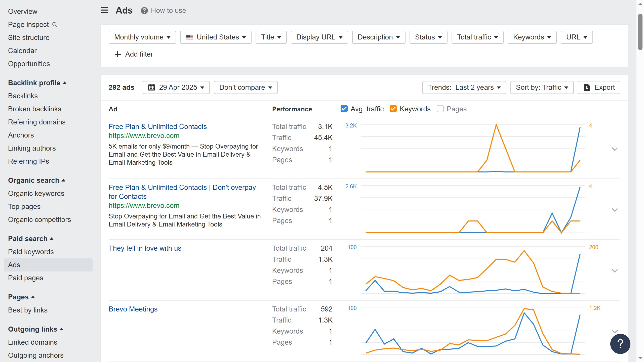Open the round help chat bubble
The image size is (644, 362).
tap(620, 343)
